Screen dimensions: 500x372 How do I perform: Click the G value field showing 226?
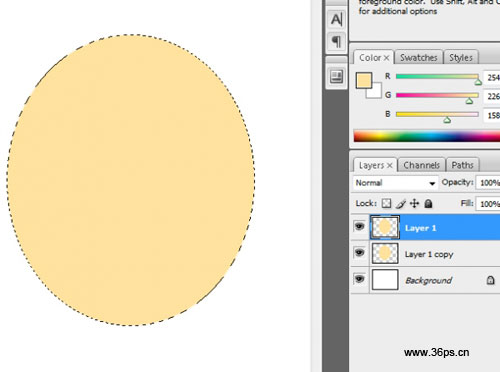(x=492, y=96)
